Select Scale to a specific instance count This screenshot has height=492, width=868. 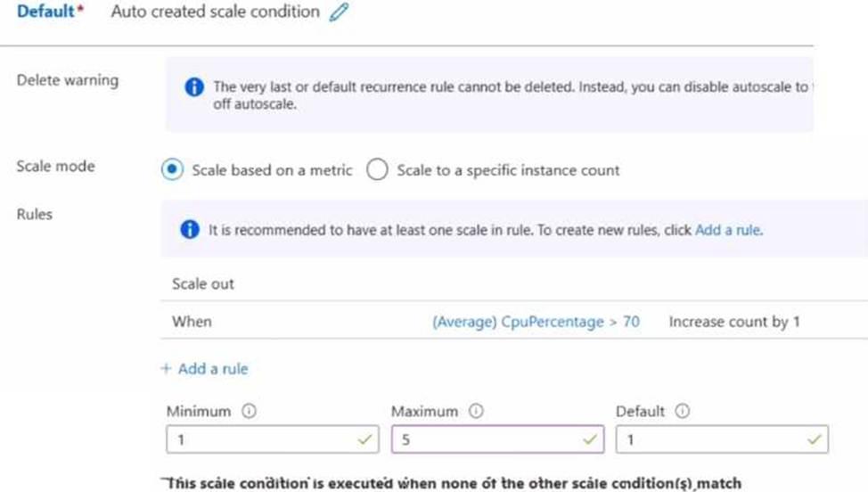coord(377,169)
